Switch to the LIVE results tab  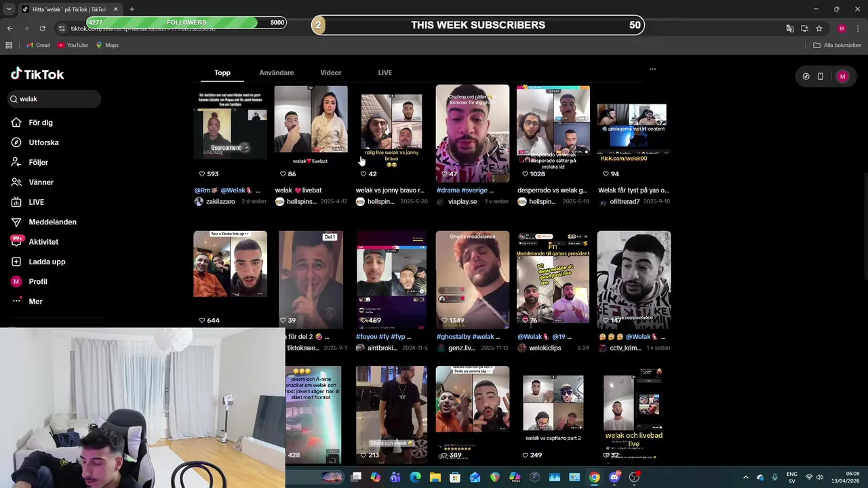point(385,73)
